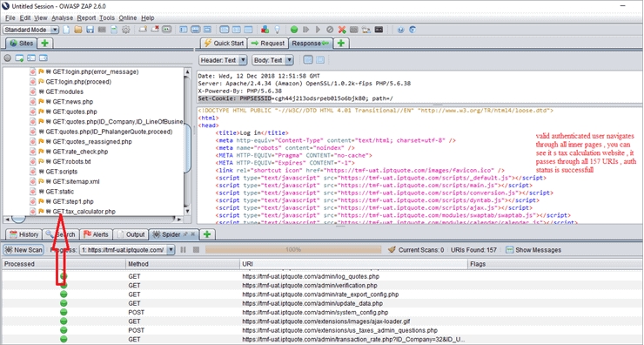Screen dimensions: 644x345
Task: Pin the Spider tab
Action: click(185, 234)
